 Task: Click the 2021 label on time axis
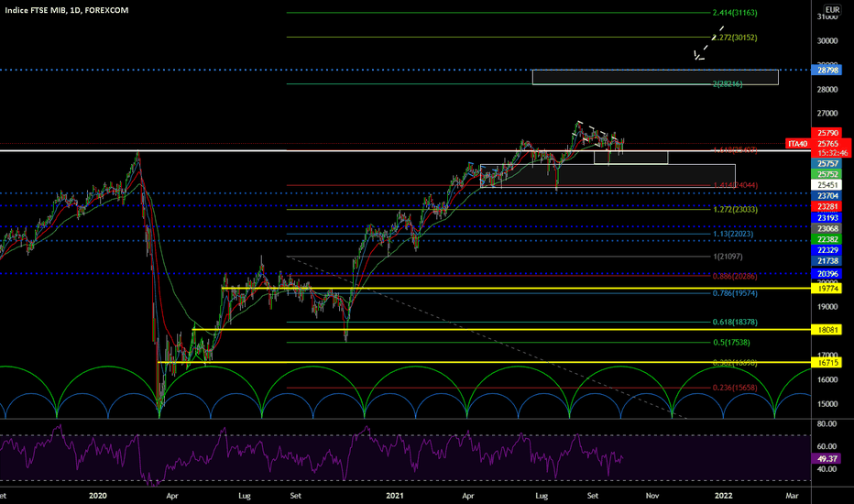394,495
